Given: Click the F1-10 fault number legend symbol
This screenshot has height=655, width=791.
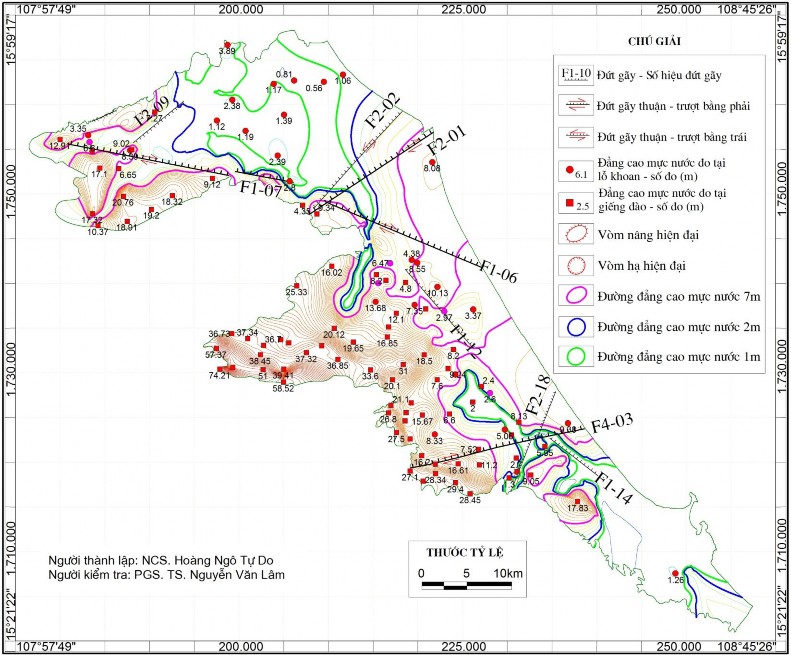Looking at the screenshot, I should coord(575,76).
